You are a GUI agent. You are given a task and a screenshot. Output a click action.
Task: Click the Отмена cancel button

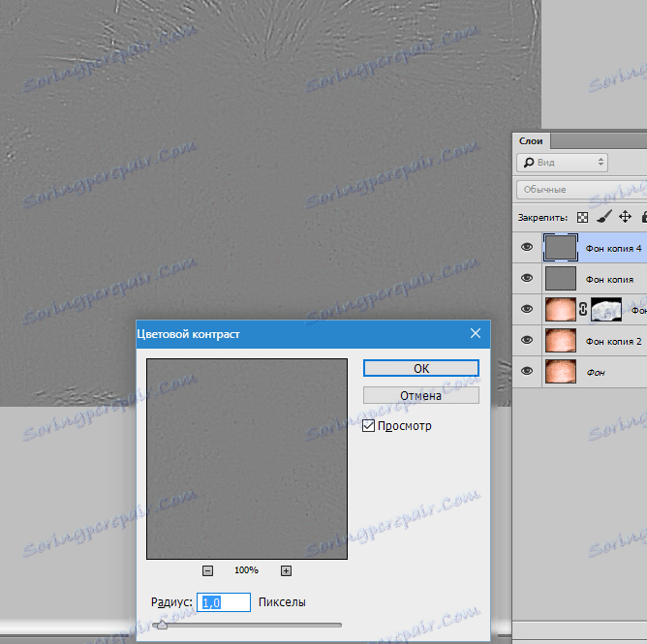point(421,396)
